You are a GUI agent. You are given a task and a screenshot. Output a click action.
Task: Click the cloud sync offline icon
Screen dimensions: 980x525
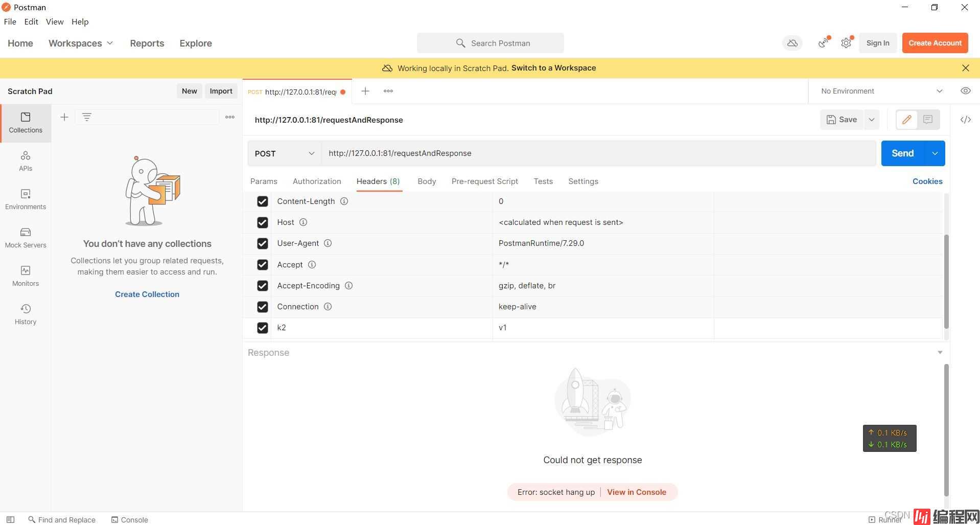pyautogui.click(x=792, y=43)
